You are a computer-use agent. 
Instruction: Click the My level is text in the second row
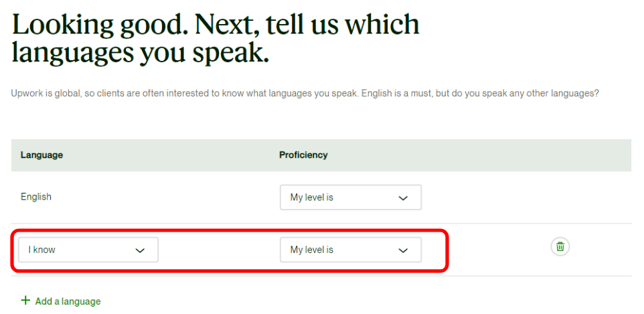pyautogui.click(x=312, y=250)
